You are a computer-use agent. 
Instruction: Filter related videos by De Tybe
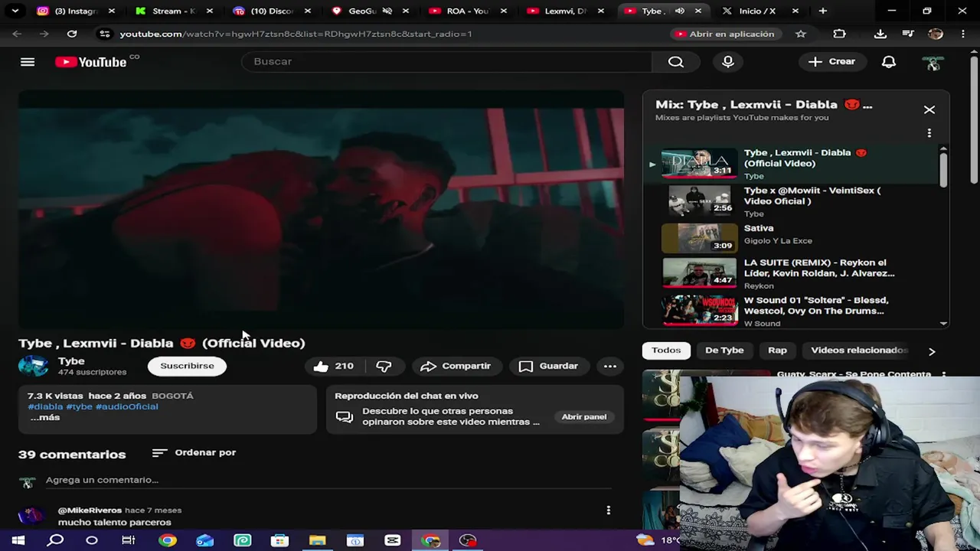coord(724,350)
